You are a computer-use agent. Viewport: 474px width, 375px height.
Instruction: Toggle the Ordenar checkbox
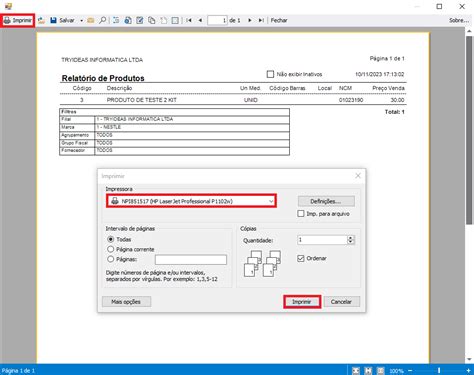(x=301, y=258)
